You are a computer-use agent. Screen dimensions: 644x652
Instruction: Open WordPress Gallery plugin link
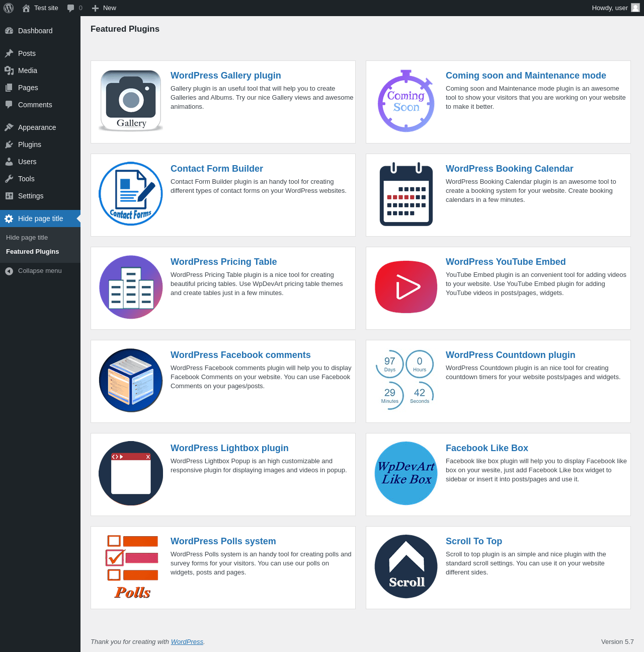[226, 76]
